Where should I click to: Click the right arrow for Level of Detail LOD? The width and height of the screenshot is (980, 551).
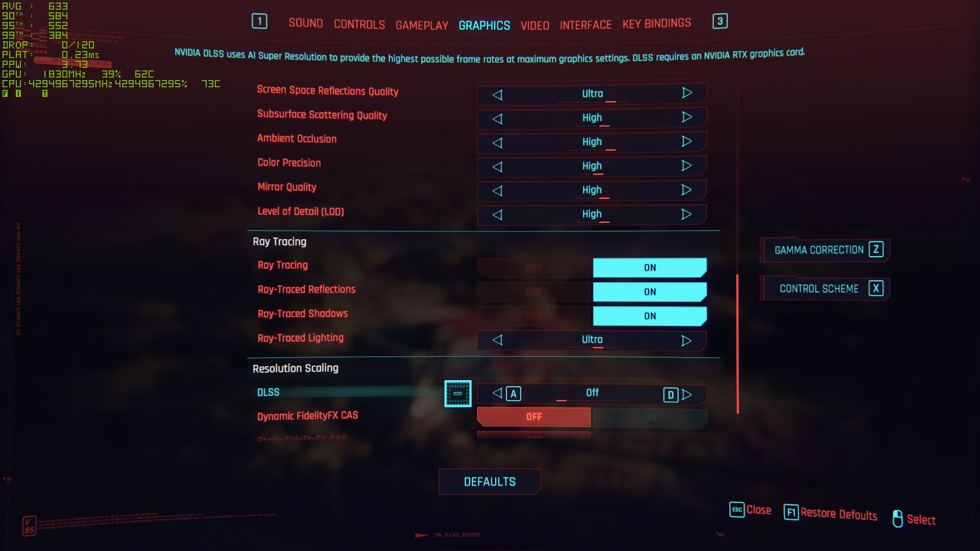(686, 214)
